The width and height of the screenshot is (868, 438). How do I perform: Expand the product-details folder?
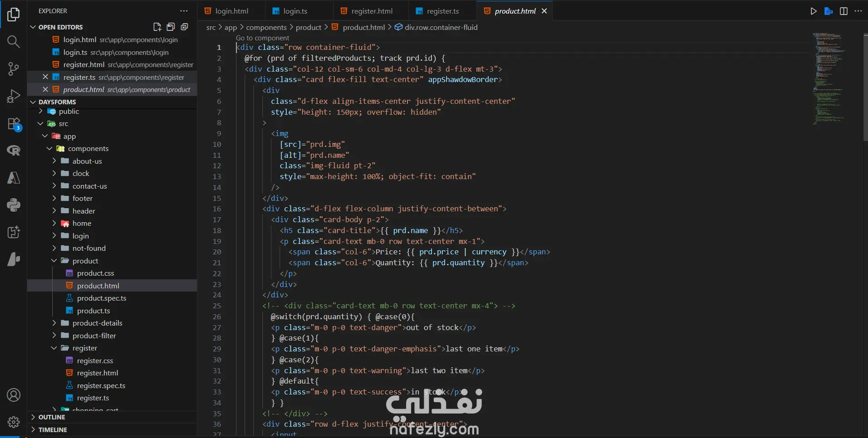click(x=54, y=323)
